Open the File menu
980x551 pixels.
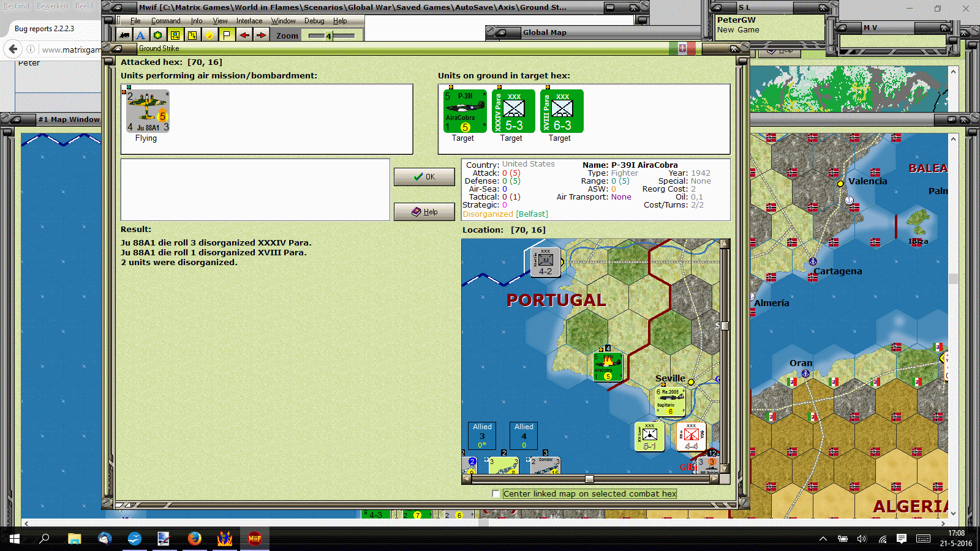pyautogui.click(x=135, y=21)
